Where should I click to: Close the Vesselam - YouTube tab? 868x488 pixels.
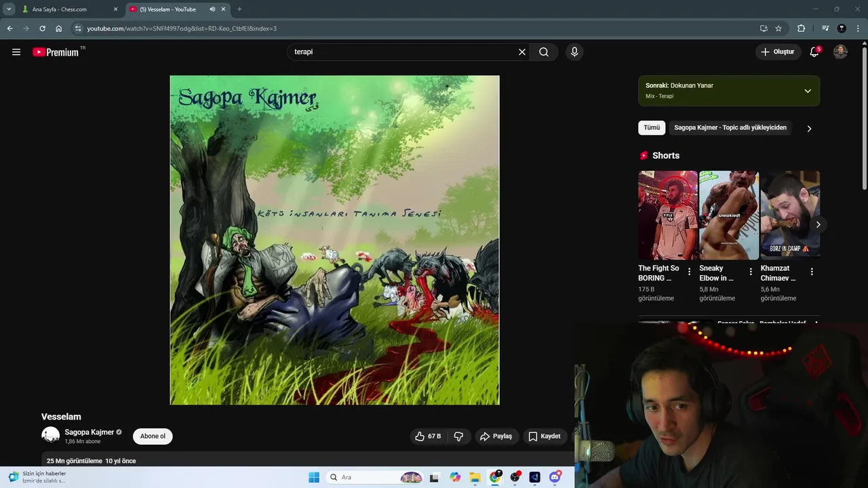[223, 9]
